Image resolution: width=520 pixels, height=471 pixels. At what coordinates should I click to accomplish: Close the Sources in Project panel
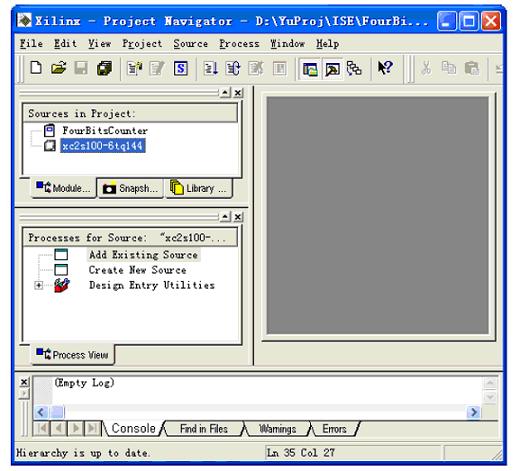click(238, 92)
